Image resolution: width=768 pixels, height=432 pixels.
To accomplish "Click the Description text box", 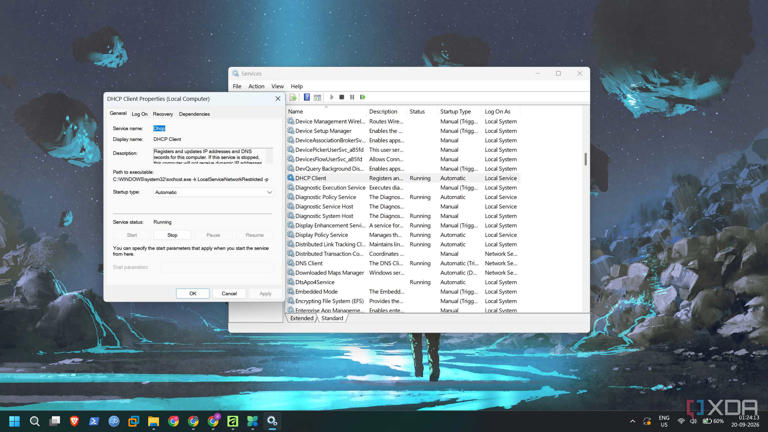I will (213, 156).
